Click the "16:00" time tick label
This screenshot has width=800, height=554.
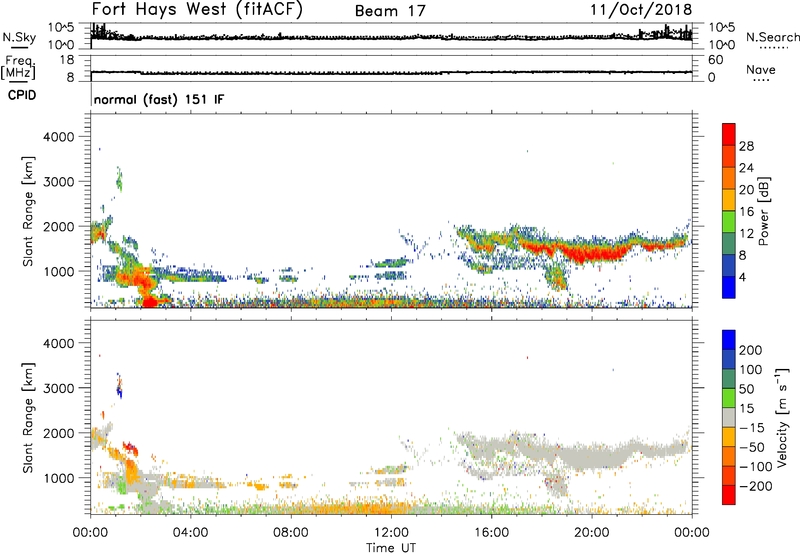pos(491,533)
